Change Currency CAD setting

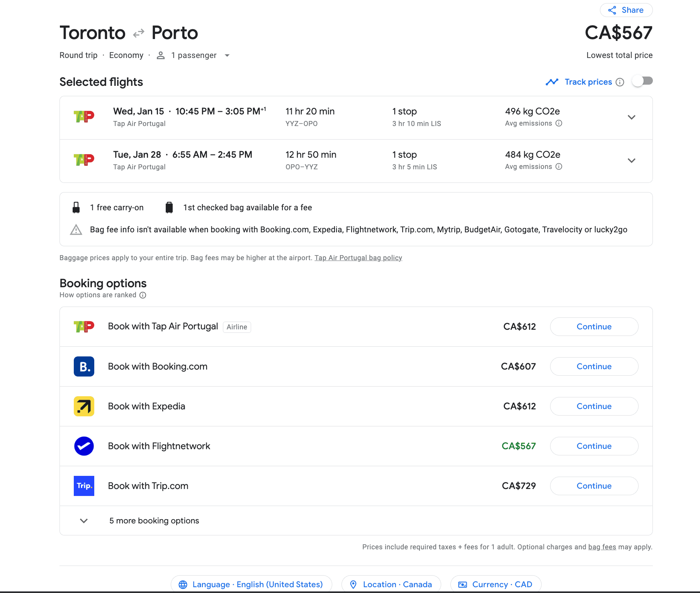(496, 584)
